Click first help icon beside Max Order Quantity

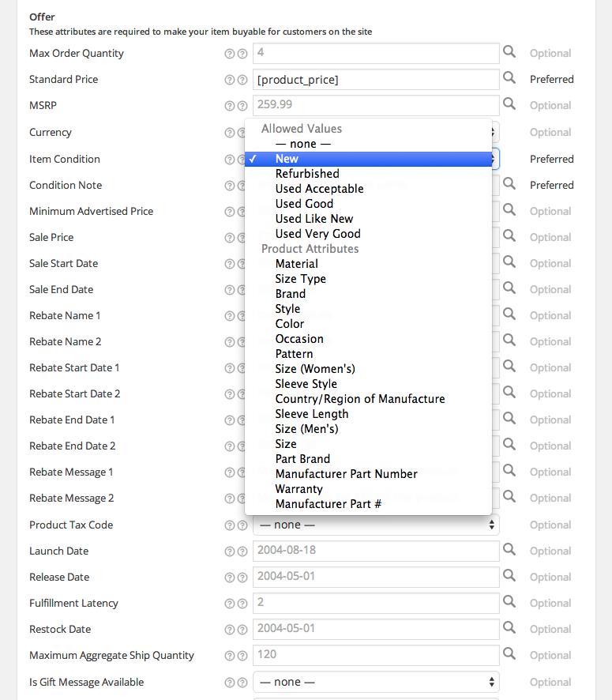(229, 54)
